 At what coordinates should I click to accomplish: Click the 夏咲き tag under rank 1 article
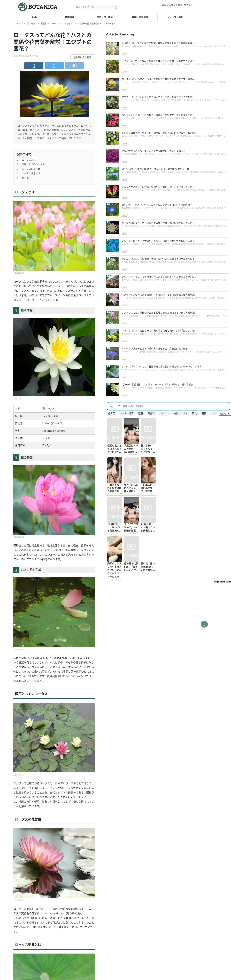(x=125, y=54)
